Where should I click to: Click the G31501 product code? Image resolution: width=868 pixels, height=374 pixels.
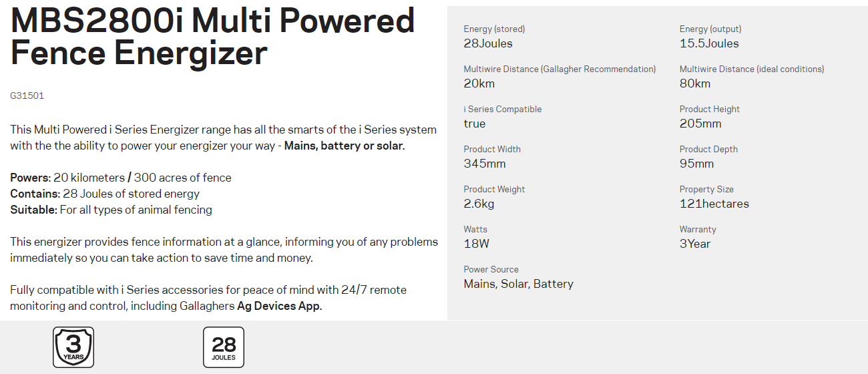[x=27, y=96]
